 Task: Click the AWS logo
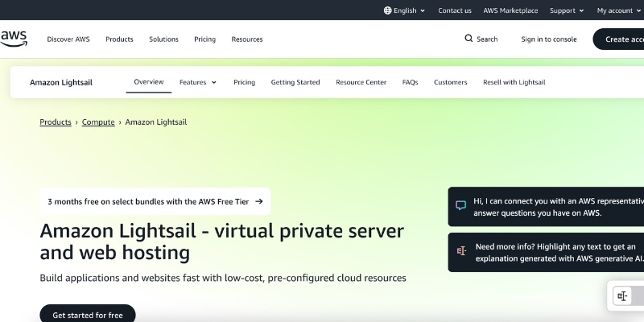point(14,39)
